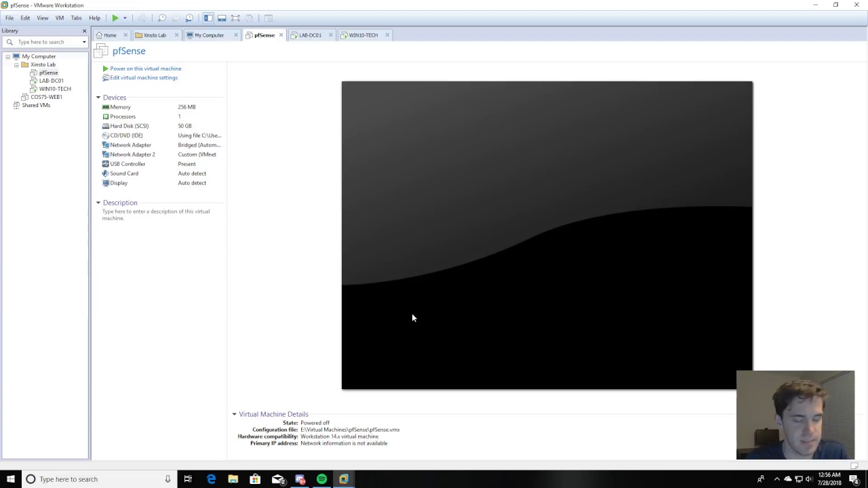
Task: Open the Windows Start menu
Action: tap(10, 479)
